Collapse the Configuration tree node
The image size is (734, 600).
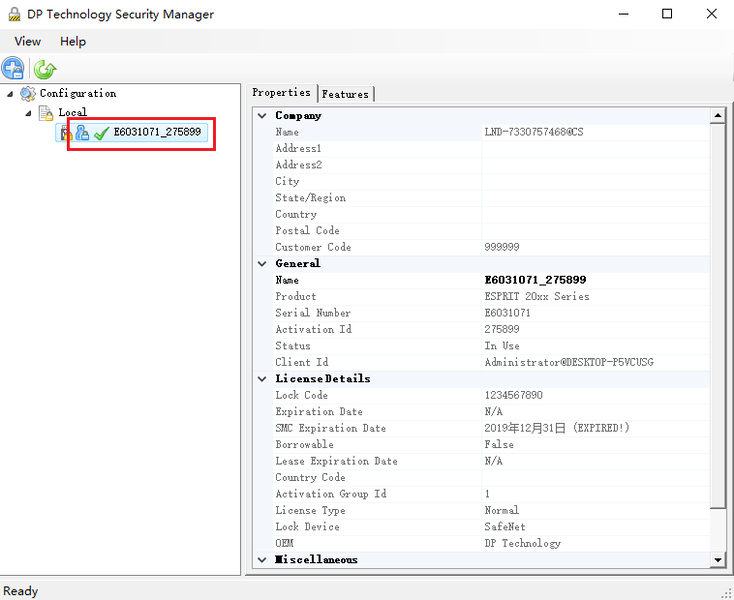click(10, 94)
